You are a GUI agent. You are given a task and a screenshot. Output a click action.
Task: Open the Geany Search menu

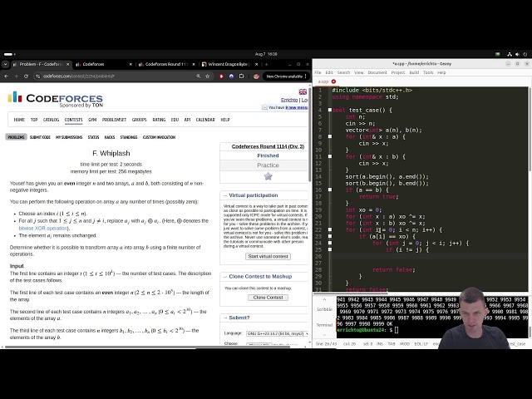tap(343, 72)
